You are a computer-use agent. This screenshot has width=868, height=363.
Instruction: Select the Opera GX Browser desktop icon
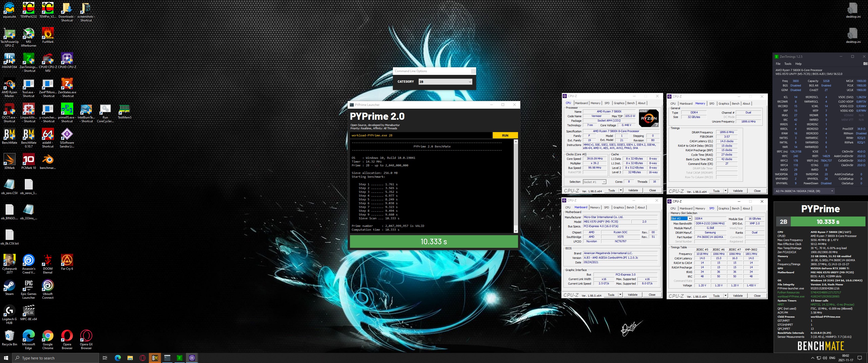[x=86, y=340]
